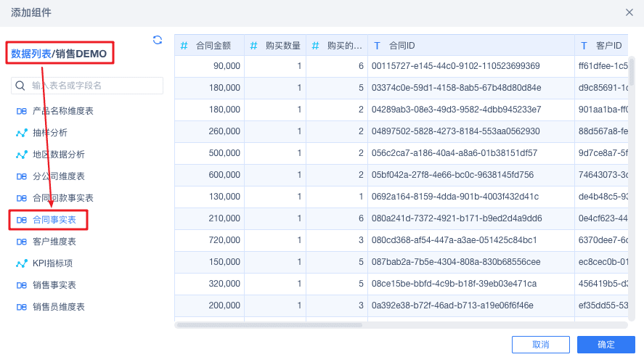Screen dimensions: 644x357
Task: Click the DB icon next to 分公司维度表
Action: pos(22,176)
